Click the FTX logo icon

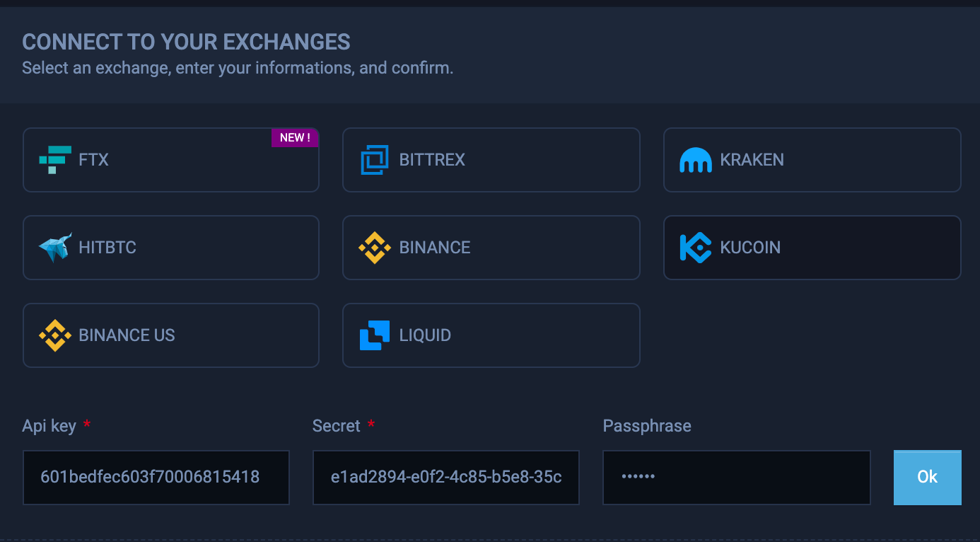tap(55, 160)
